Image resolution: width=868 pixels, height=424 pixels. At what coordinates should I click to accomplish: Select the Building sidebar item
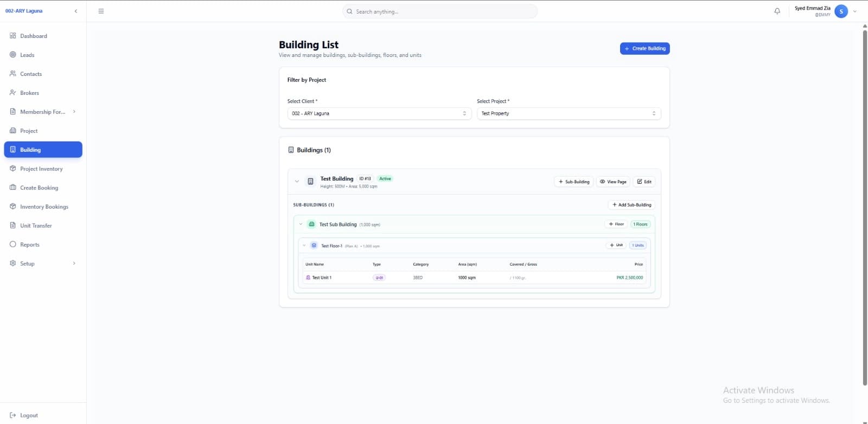[43, 150]
